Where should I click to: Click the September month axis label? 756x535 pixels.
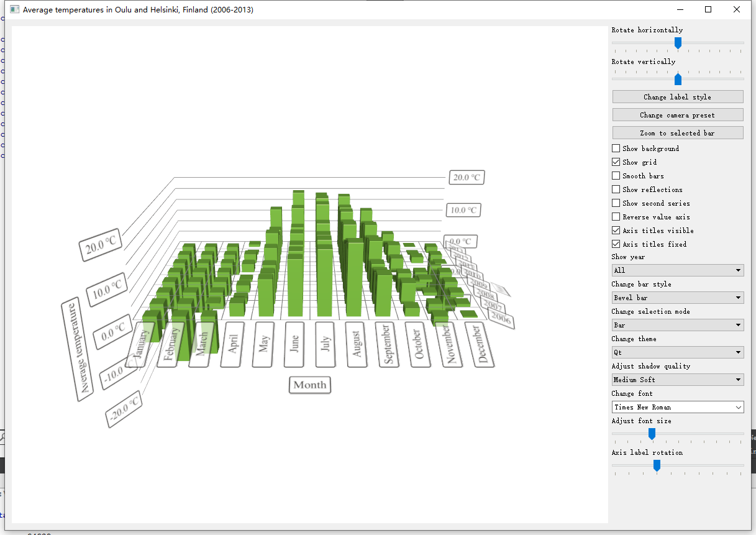tap(387, 344)
